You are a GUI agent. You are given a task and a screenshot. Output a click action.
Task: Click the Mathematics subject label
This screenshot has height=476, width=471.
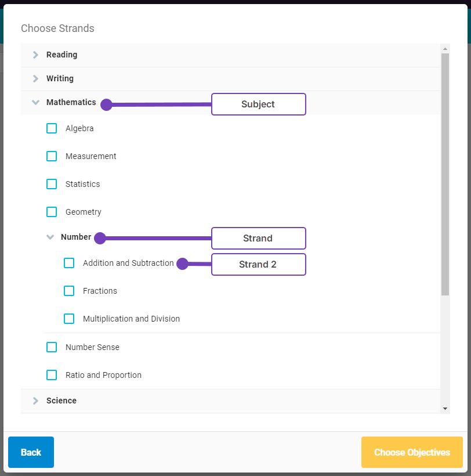(71, 102)
